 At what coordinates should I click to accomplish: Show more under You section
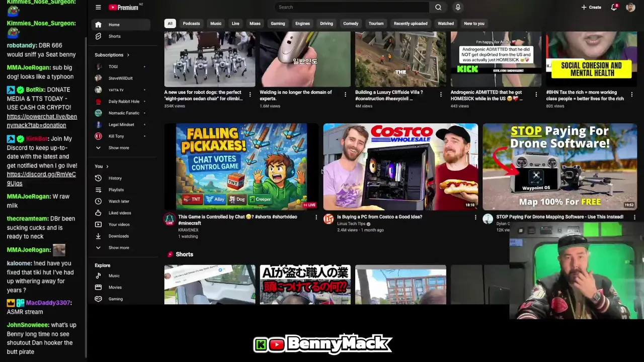pos(121,247)
